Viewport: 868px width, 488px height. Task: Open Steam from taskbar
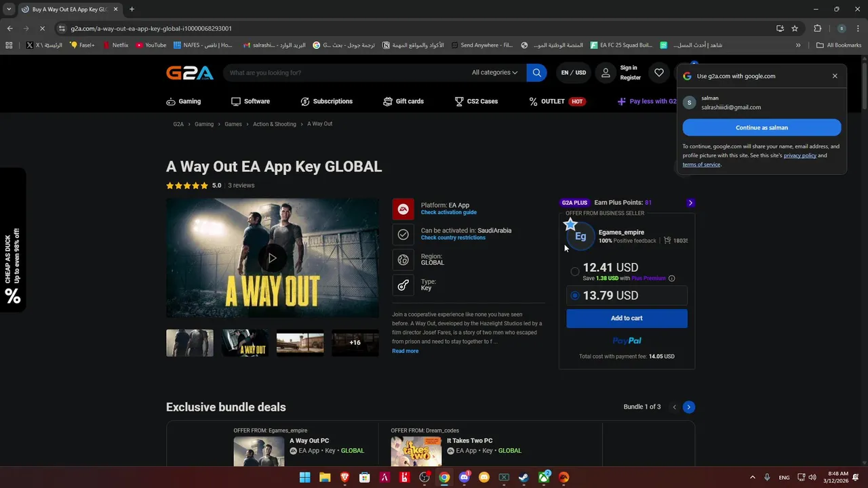[x=524, y=477]
